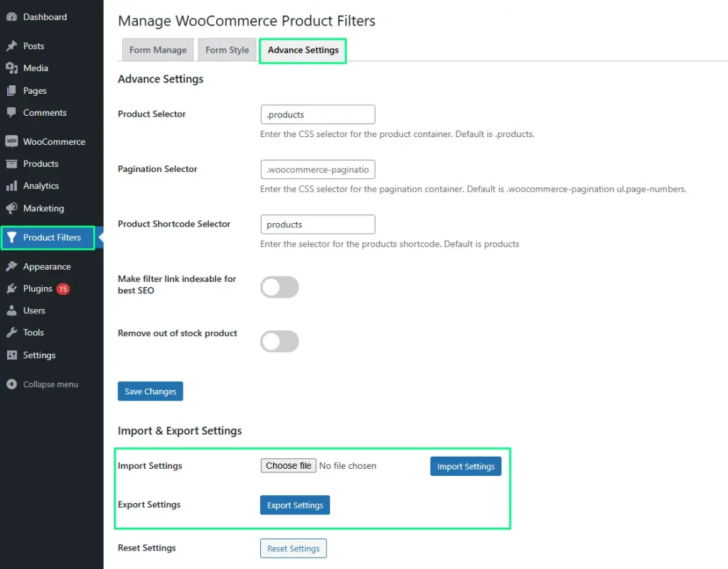Click the Posts pin icon
The height and width of the screenshot is (569, 728).
[x=11, y=46]
